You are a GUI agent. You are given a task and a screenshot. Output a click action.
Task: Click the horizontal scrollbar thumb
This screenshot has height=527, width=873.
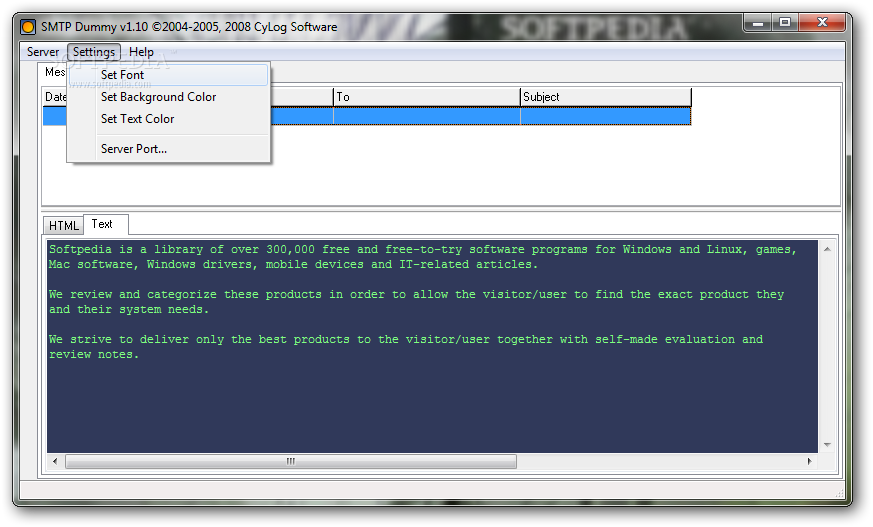[x=291, y=461]
